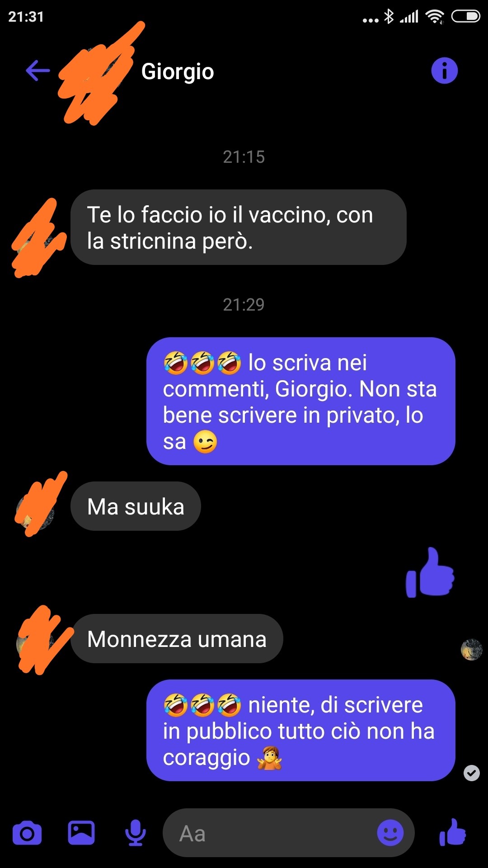
Task: Open the photo gallery picker icon
Action: point(81,833)
